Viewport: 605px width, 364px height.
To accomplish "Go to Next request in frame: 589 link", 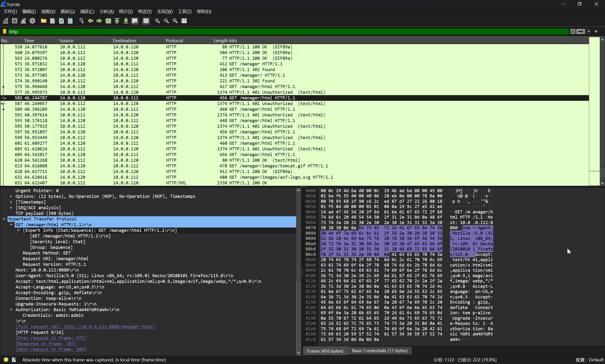I will (51, 349).
